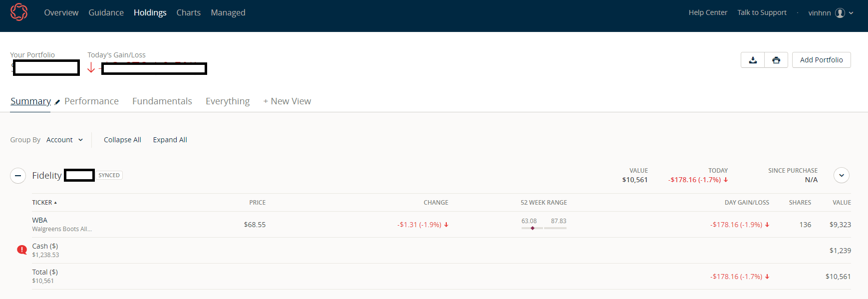Expand Fidelity account options chevron
This screenshot has height=299, width=868.
(842, 175)
